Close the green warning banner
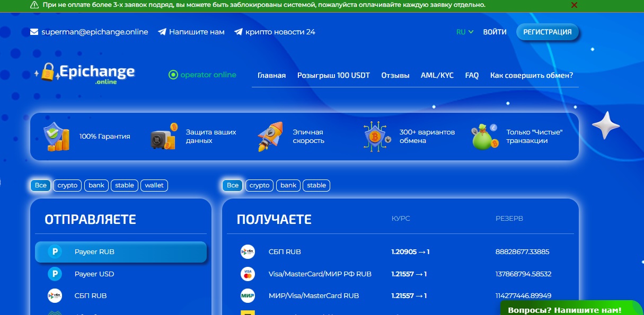644x315 pixels. pyautogui.click(x=574, y=5)
